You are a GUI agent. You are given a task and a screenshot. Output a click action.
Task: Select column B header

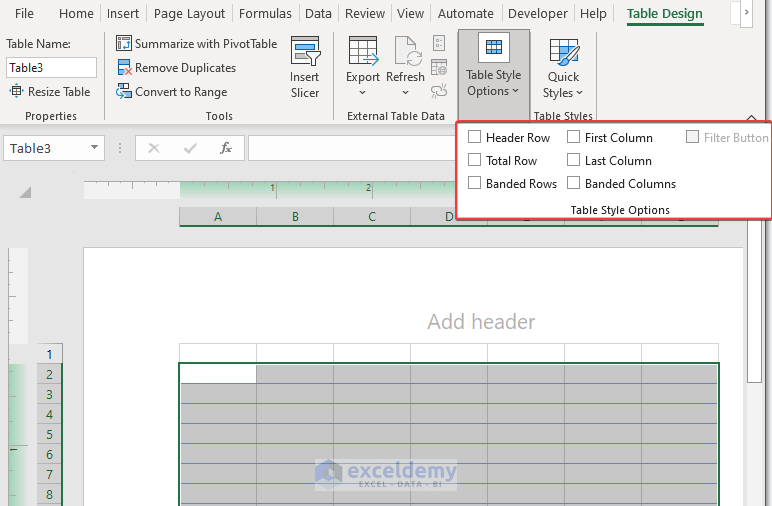[x=295, y=216]
